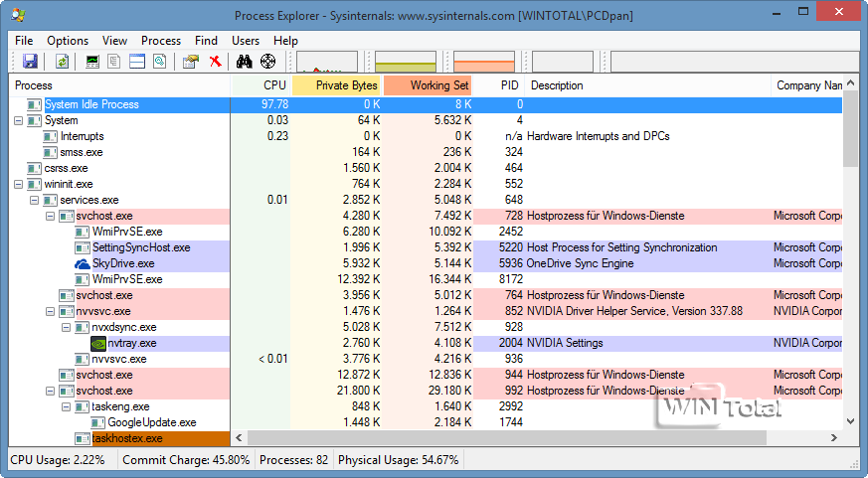This screenshot has height=478, width=868.
Task: Click the Properties toolbar icon
Action: click(x=191, y=62)
